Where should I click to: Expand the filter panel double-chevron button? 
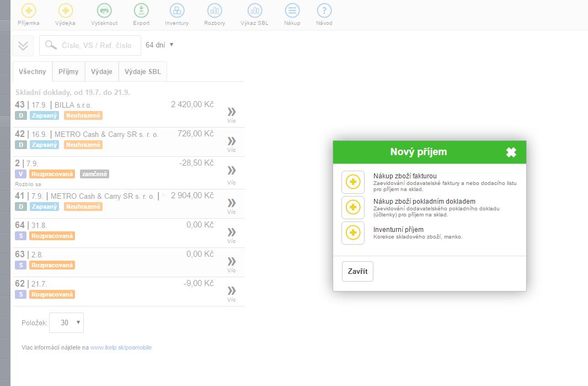tap(23, 46)
